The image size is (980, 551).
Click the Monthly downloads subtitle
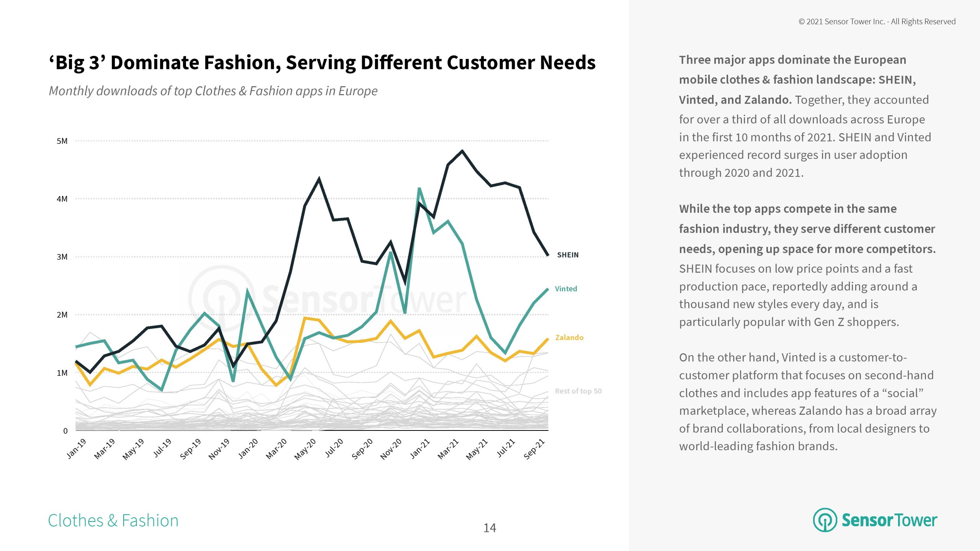pos(213,91)
